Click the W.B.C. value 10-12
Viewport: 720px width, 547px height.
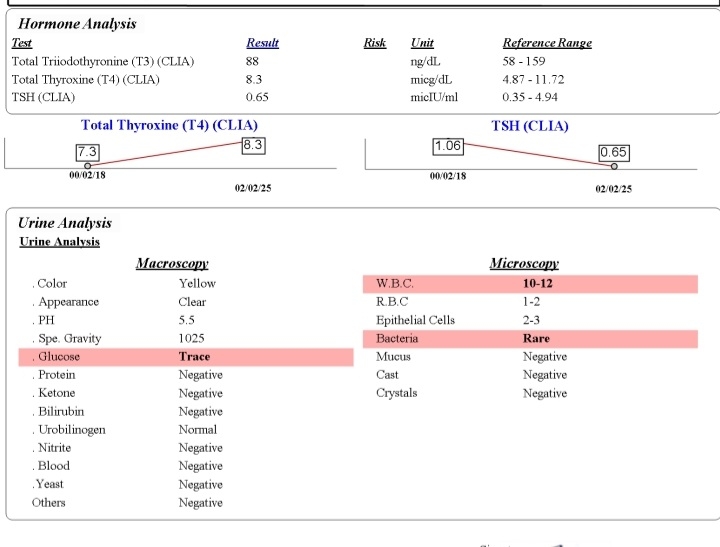(x=538, y=283)
